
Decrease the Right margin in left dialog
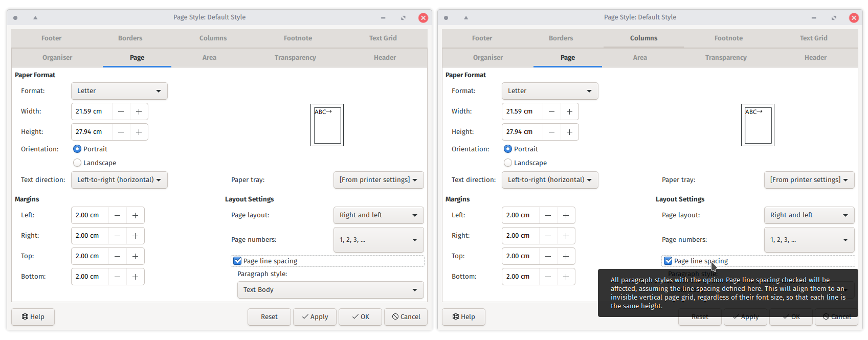117,236
